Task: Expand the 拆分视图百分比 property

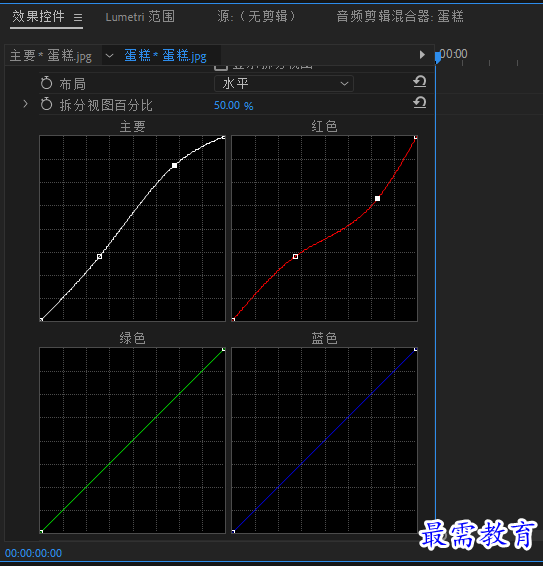Action: (25, 104)
